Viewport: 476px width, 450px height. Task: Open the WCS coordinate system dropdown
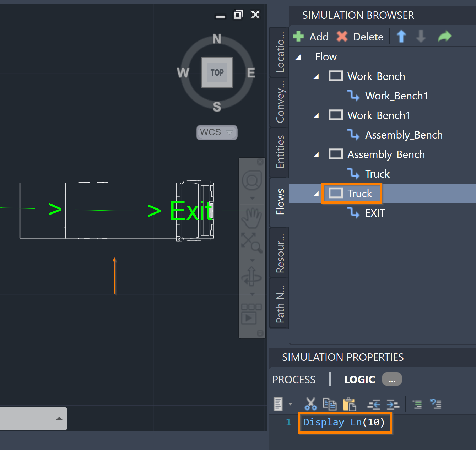[217, 132]
